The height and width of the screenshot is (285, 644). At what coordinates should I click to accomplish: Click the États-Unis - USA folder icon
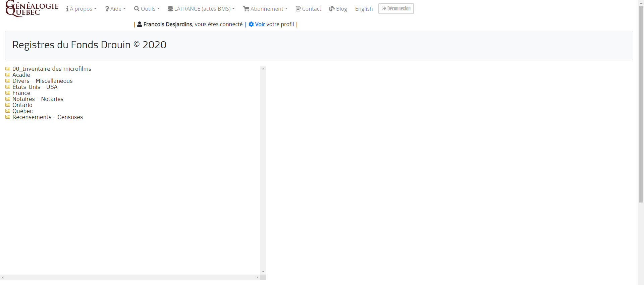point(8,87)
